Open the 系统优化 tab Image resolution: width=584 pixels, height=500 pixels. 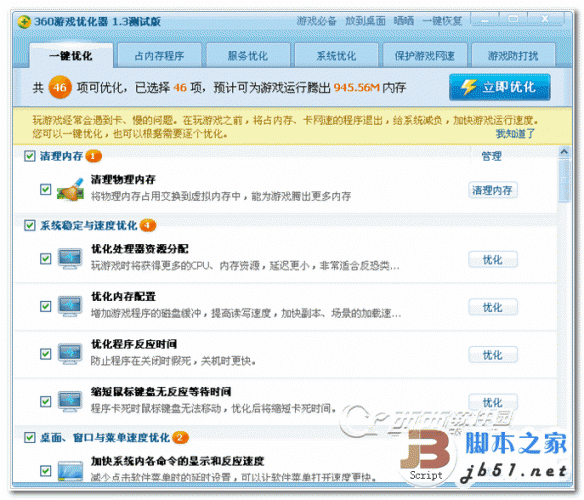tap(336, 56)
